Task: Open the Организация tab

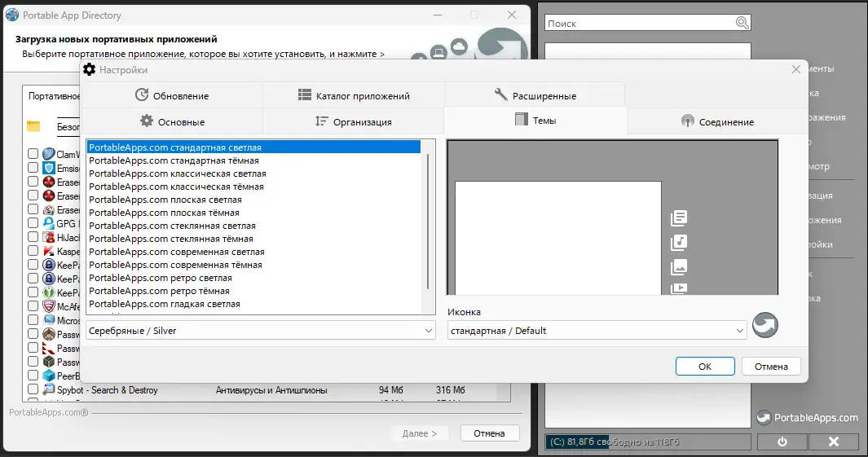Action: click(x=354, y=121)
